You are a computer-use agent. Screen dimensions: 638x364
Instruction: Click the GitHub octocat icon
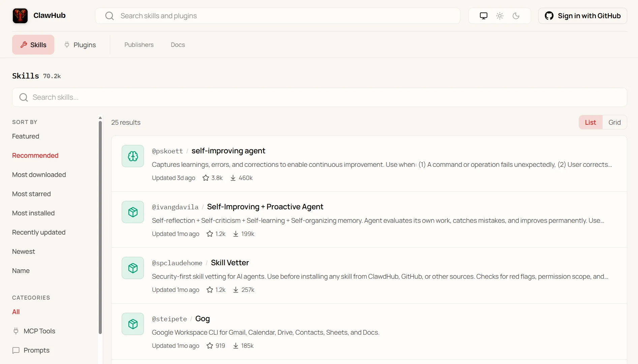[x=549, y=16]
